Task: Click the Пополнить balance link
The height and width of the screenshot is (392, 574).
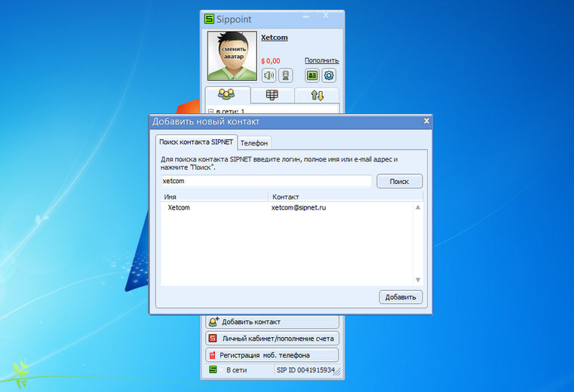Action: coord(321,60)
